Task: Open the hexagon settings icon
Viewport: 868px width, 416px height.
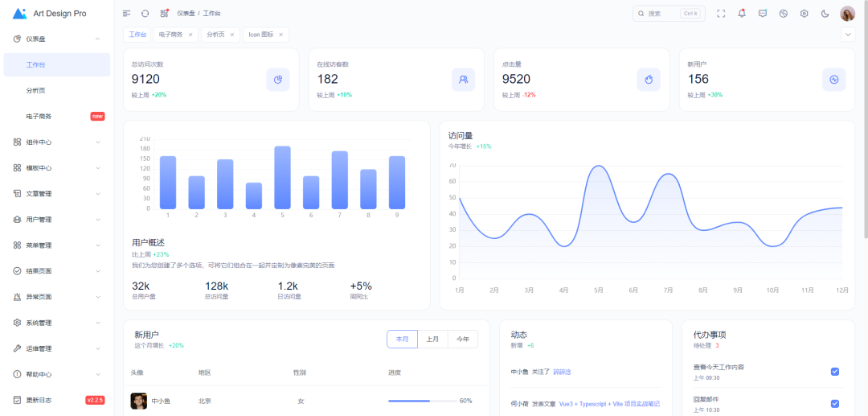Action: [x=804, y=14]
